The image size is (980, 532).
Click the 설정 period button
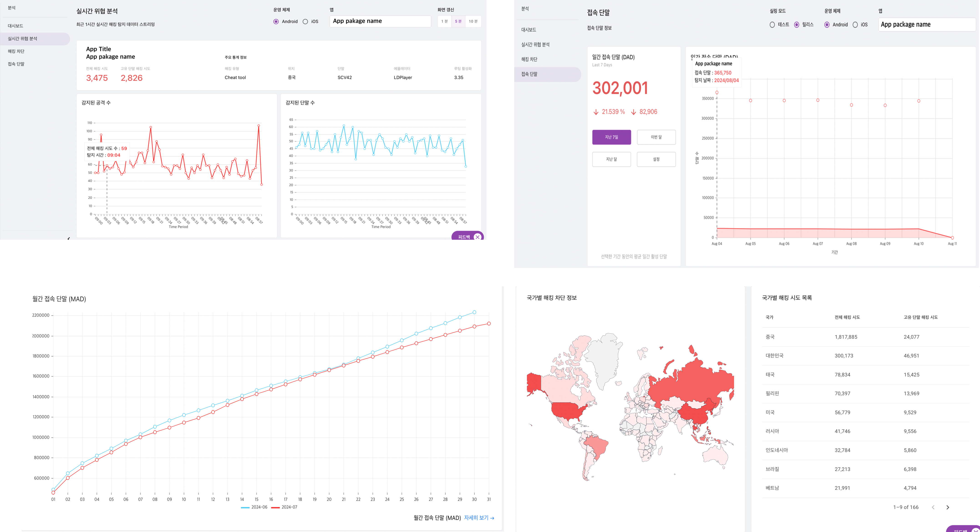(656, 159)
